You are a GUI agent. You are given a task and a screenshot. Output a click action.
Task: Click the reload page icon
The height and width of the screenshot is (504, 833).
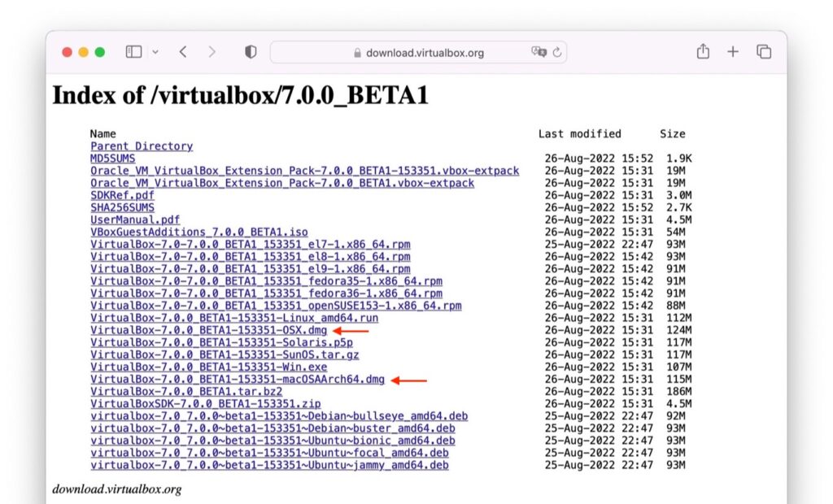[x=556, y=51]
